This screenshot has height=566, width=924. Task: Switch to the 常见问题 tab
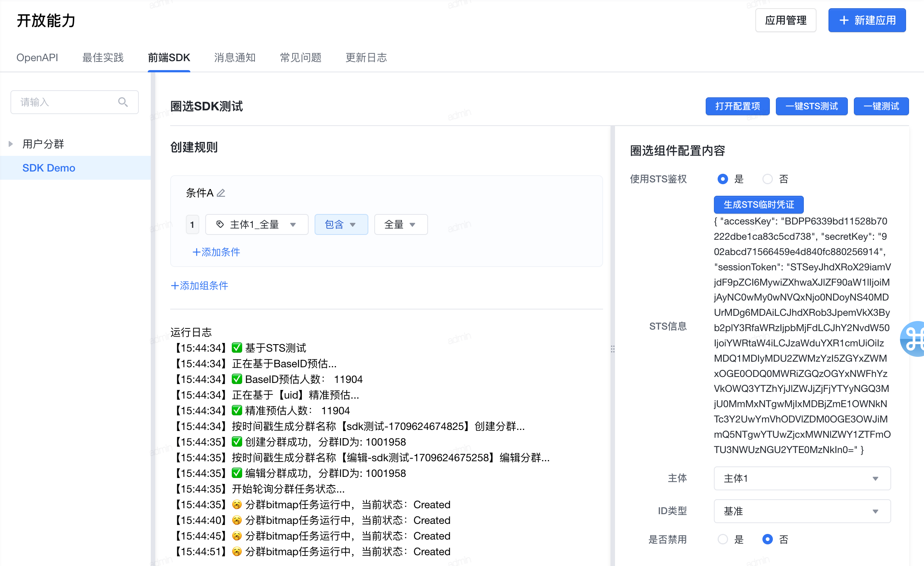(300, 58)
